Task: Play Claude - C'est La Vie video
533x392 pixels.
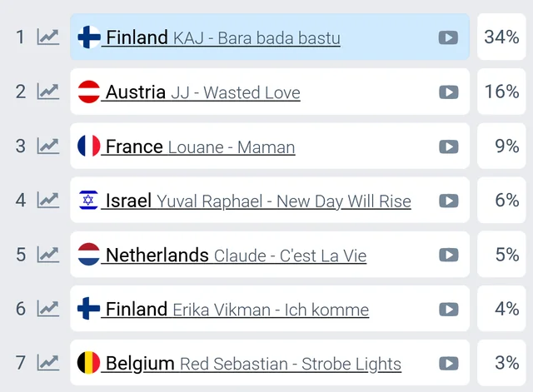Action: pyautogui.click(x=448, y=255)
